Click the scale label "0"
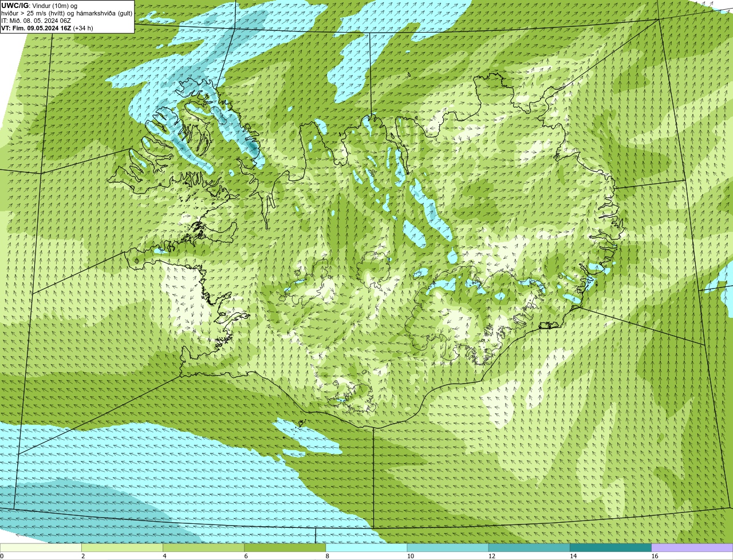The width and height of the screenshot is (733, 560). coord(2,556)
